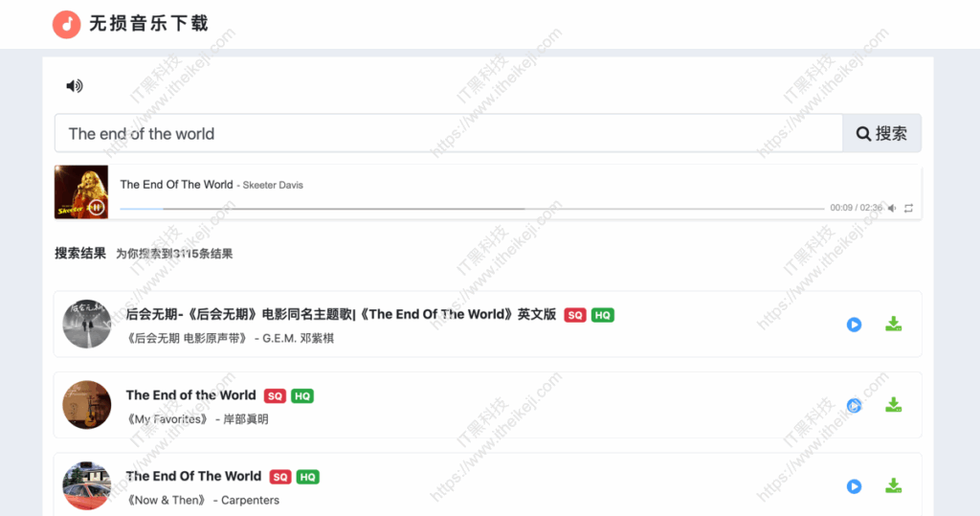
Task: Click the 《Now & Then》 - Carpenters text
Action: 203,501
